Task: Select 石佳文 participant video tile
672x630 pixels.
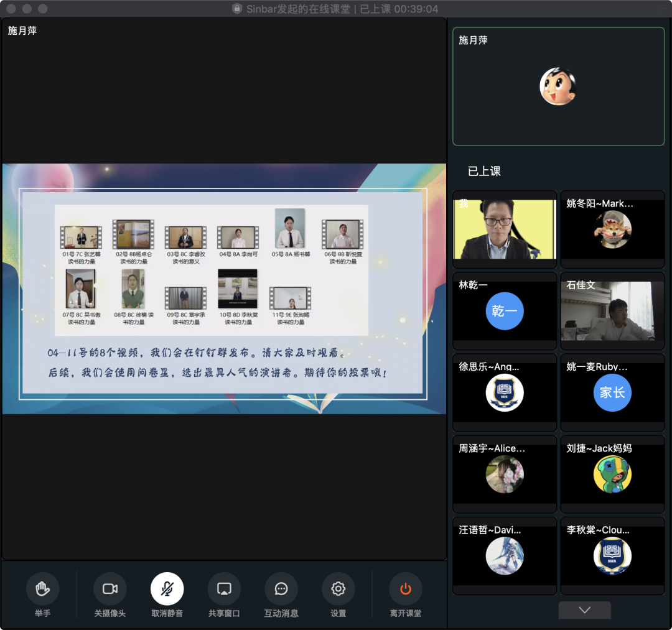Action: 612,311
